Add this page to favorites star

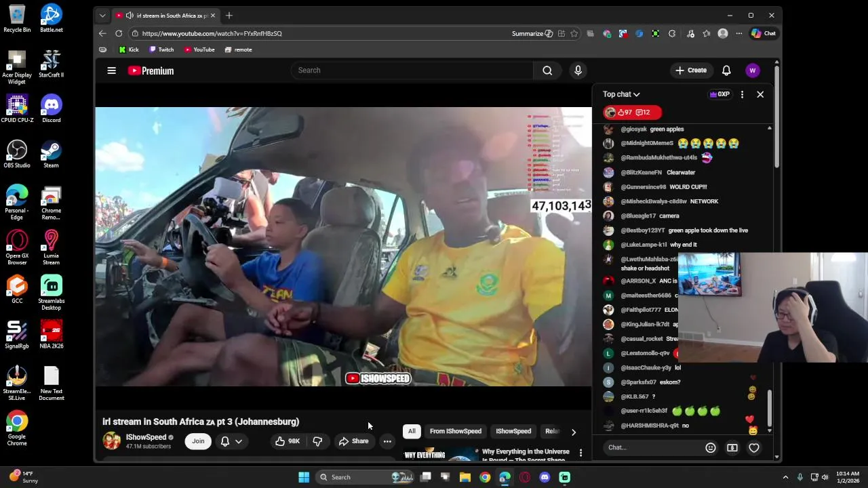[x=574, y=33]
